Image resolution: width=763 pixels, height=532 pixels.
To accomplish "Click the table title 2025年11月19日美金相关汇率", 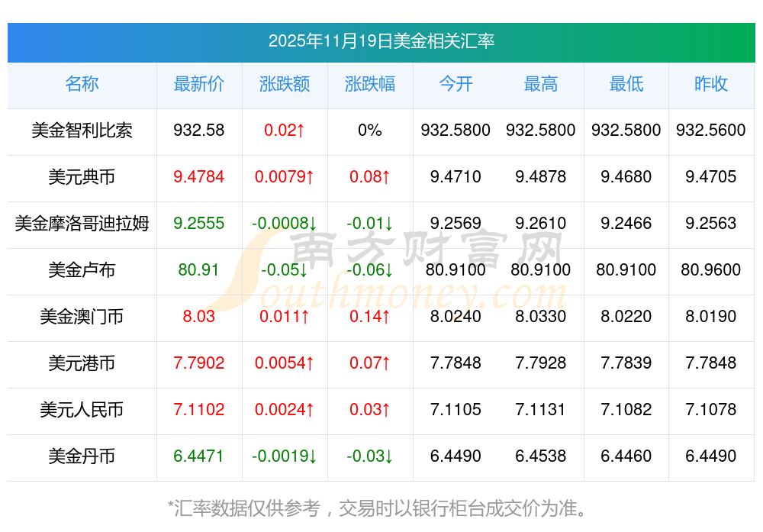I will 381,41.
